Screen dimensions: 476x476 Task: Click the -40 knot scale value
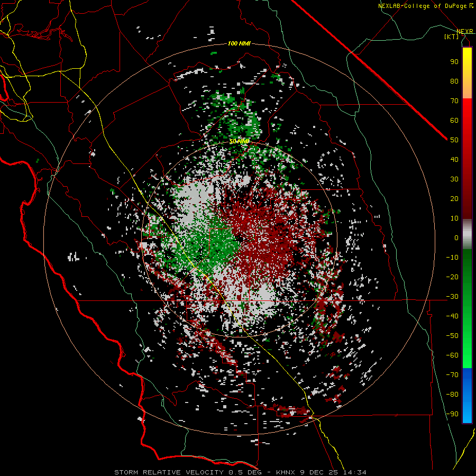452,316
